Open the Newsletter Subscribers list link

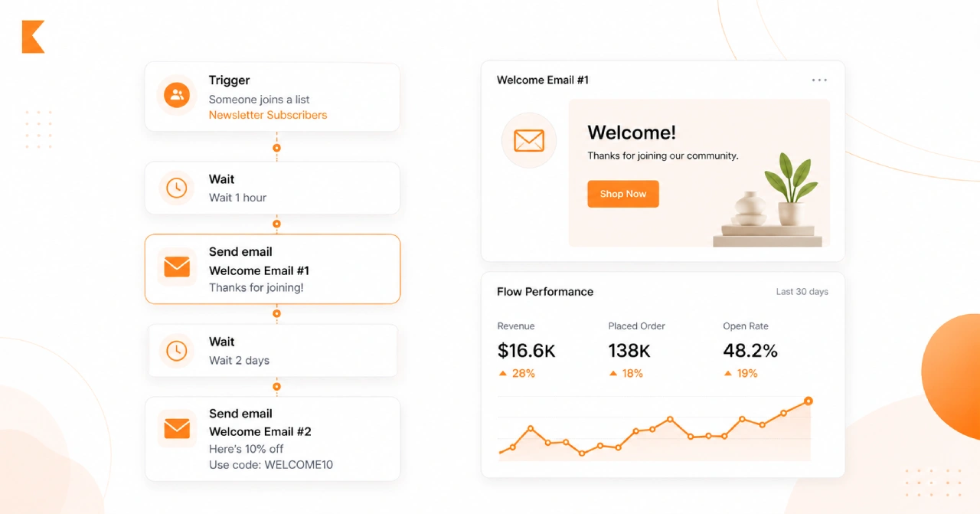point(268,115)
